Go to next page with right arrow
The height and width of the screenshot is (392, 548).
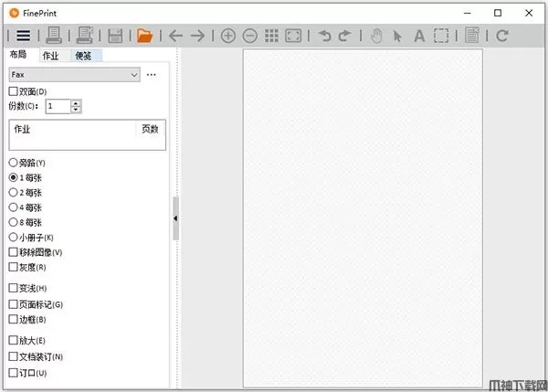pos(198,36)
